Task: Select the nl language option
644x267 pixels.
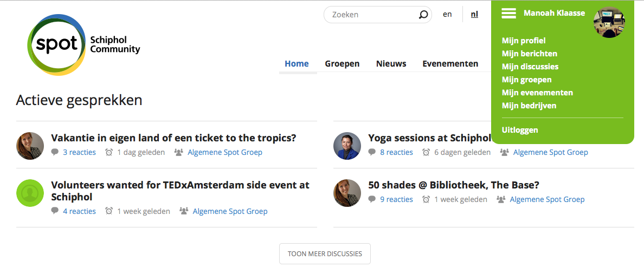Action: (474, 15)
